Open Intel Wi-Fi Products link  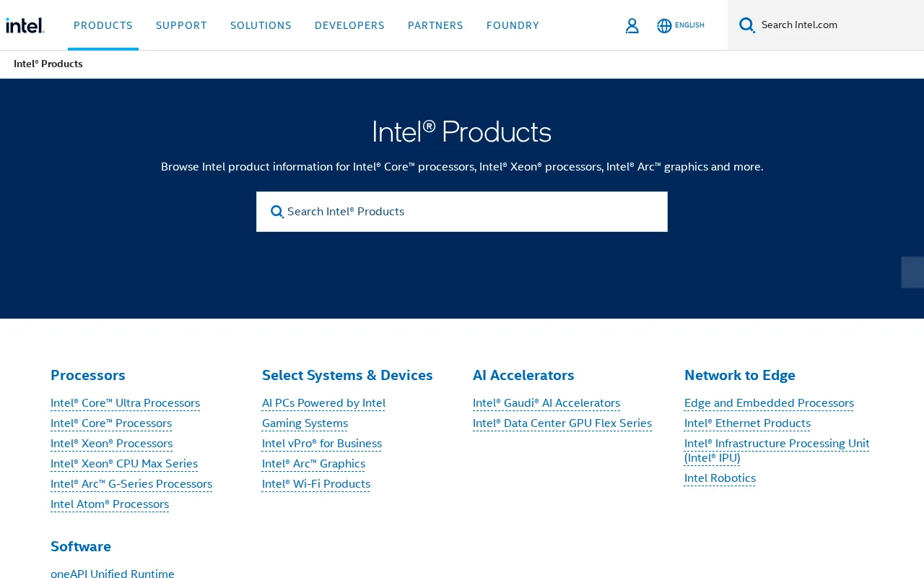point(316,484)
